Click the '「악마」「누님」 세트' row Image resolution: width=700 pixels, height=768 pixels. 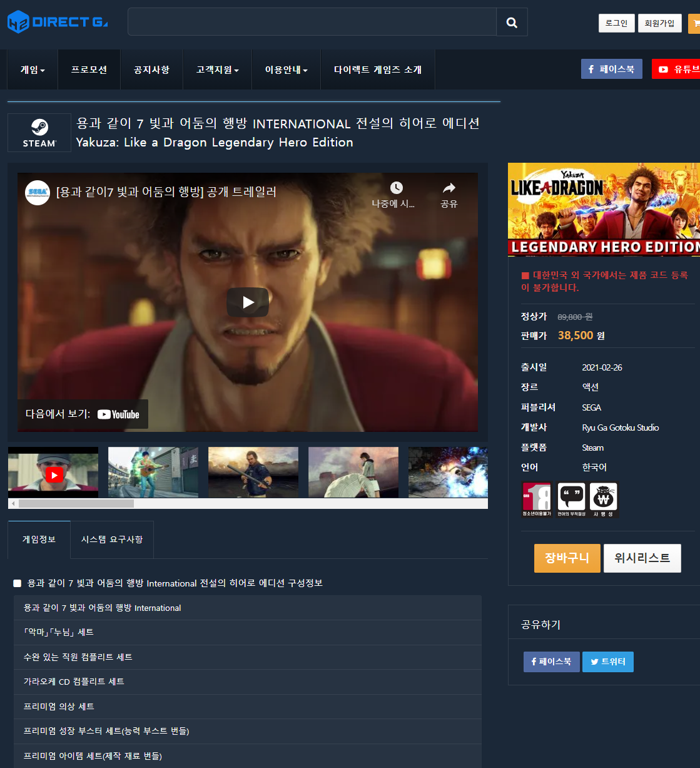[x=248, y=632]
